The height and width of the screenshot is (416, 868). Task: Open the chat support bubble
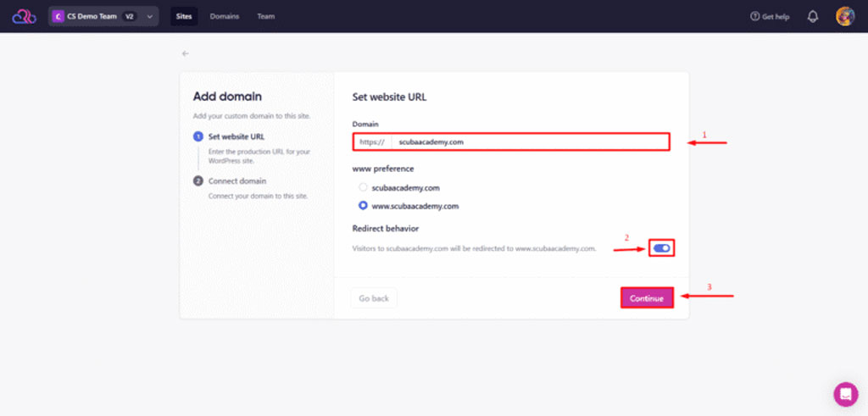pos(846,395)
